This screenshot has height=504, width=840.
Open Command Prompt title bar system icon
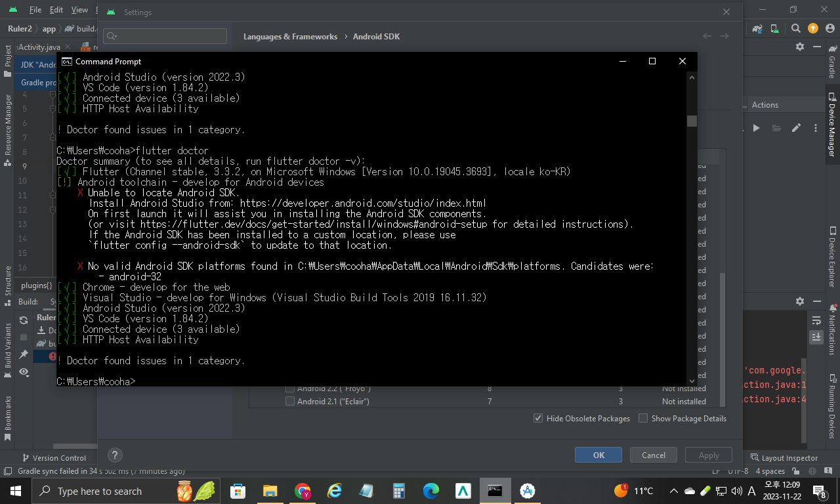tap(67, 61)
